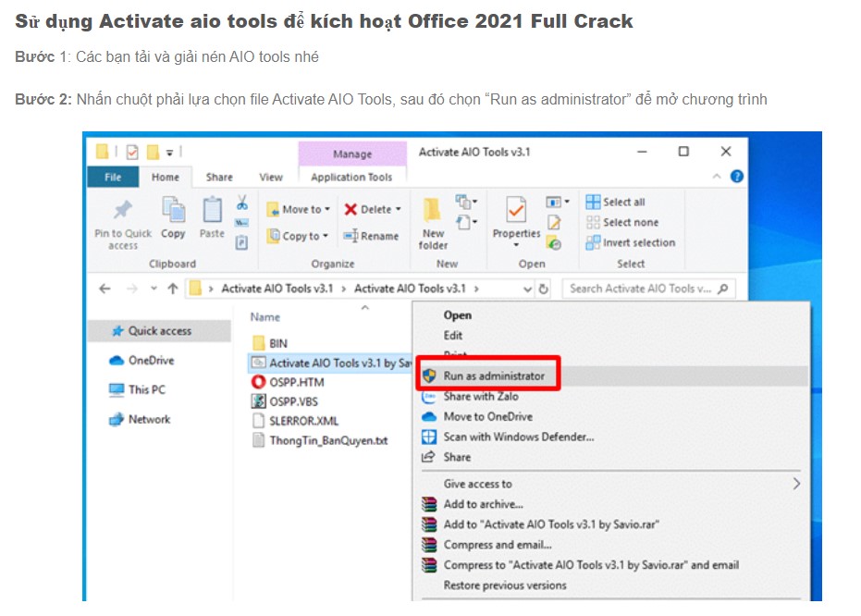This screenshot has width=861, height=616.
Task: Click the Up arrow navigation button
Action: 172,289
